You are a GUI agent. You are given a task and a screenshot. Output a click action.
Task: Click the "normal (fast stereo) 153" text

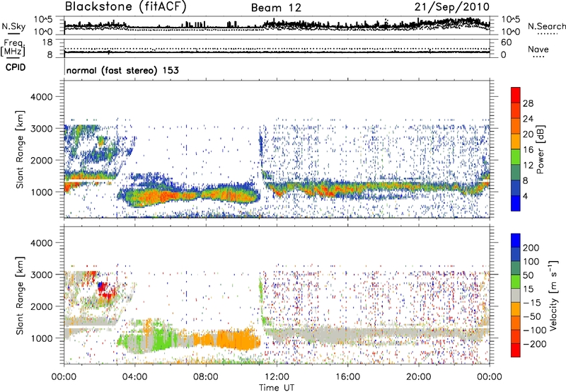(x=122, y=70)
